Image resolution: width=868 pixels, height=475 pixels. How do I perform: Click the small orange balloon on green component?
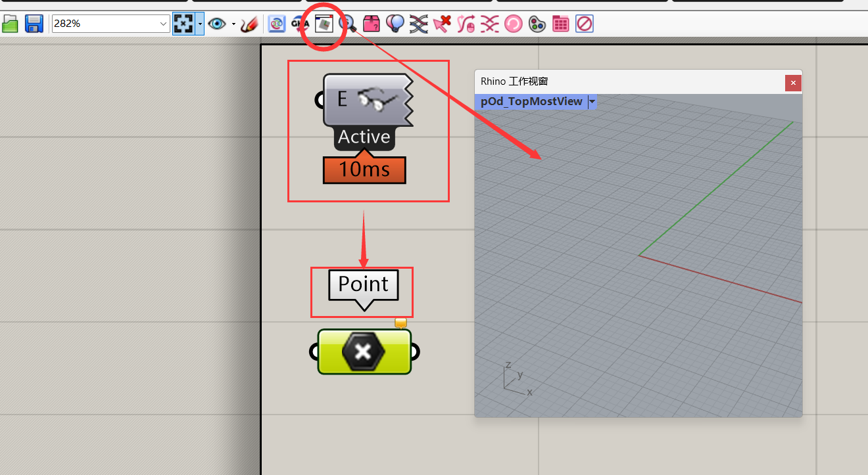[x=400, y=323]
